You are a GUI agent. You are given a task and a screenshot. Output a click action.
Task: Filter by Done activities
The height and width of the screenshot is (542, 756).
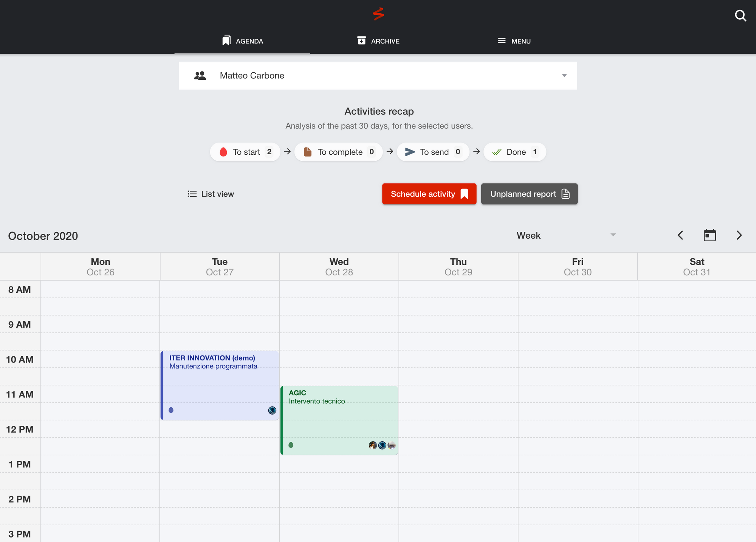pyautogui.click(x=514, y=152)
